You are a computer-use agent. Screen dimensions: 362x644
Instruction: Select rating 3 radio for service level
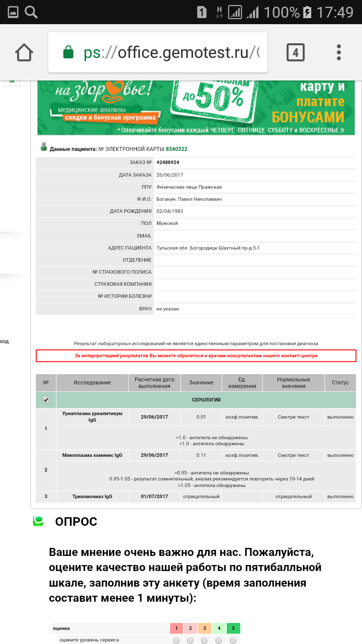pyautogui.click(x=205, y=640)
